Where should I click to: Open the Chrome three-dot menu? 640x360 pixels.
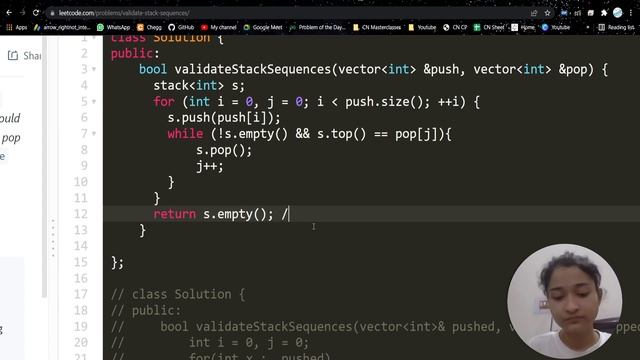(x=631, y=13)
